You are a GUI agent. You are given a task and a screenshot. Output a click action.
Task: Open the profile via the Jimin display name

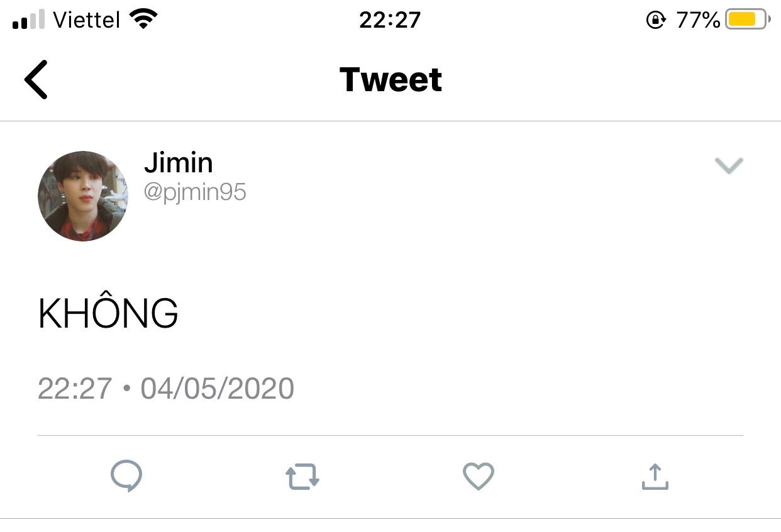179,163
